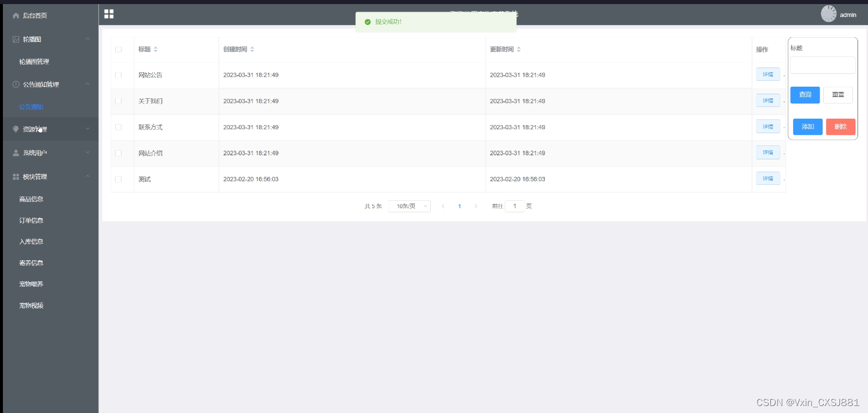Click the red 删除 button
This screenshot has width=868, height=413.
(x=841, y=127)
